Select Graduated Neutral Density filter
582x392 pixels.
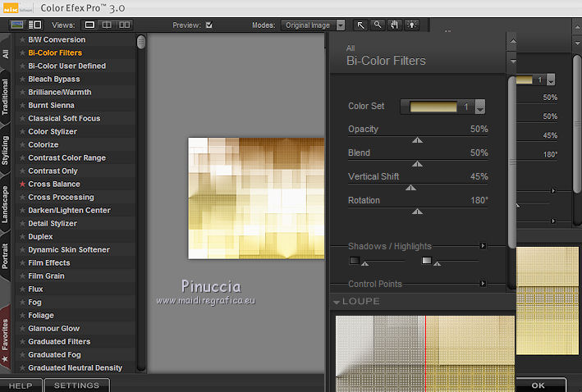pyautogui.click(x=75, y=368)
